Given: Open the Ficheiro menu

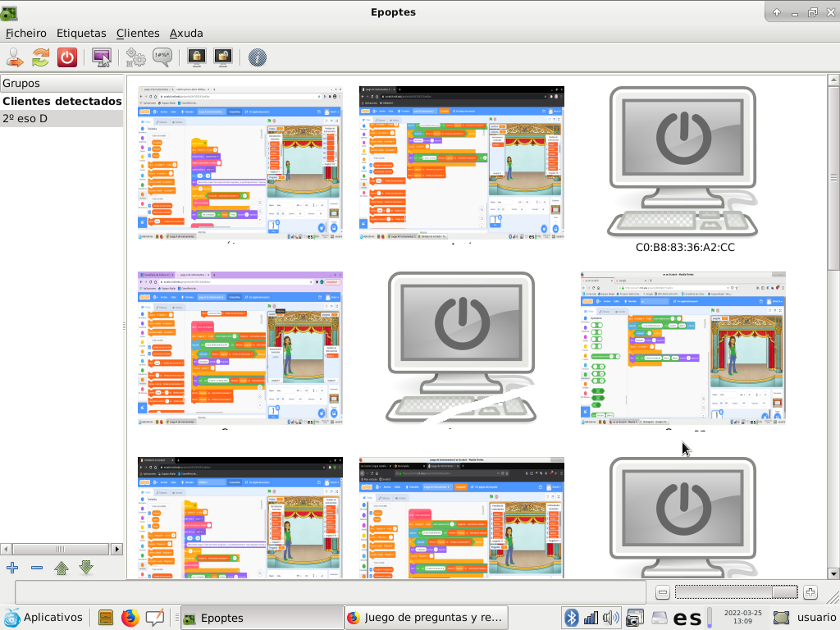Looking at the screenshot, I should [25, 33].
